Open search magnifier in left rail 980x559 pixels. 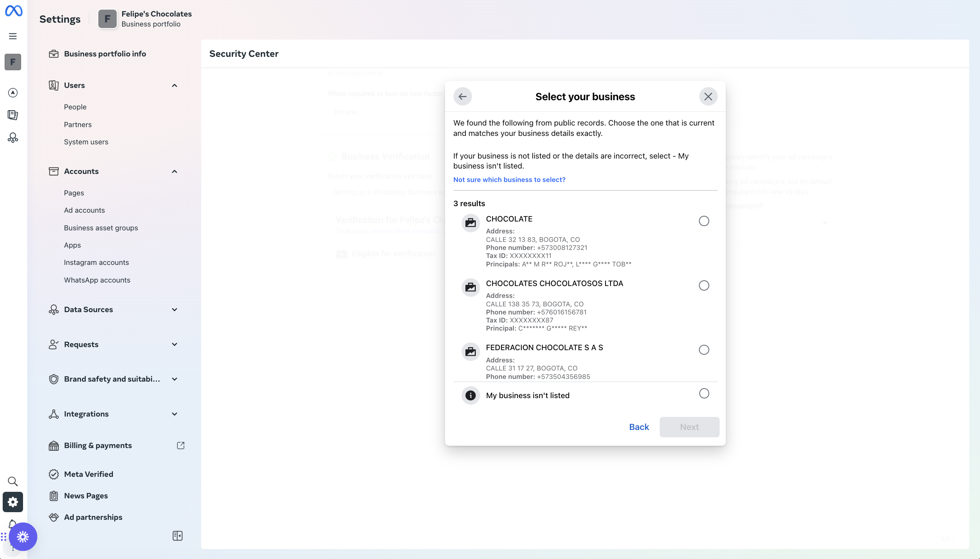13,481
